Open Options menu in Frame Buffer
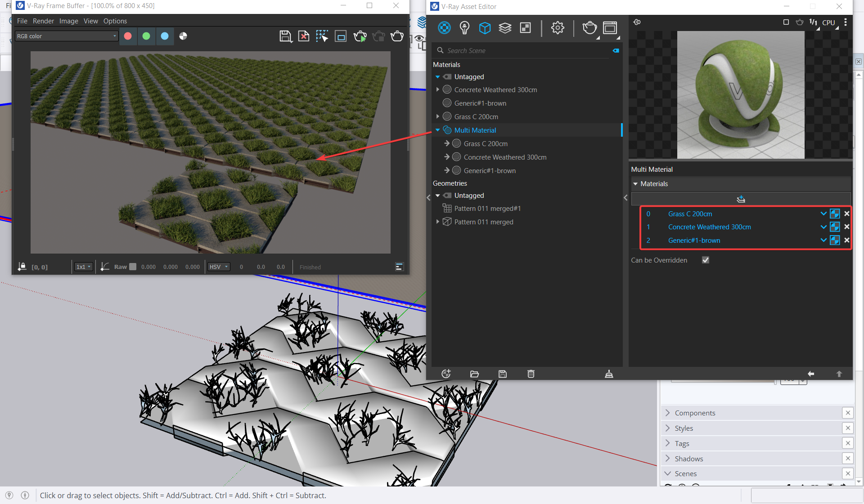864x504 pixels. click(x=115, y=21)
